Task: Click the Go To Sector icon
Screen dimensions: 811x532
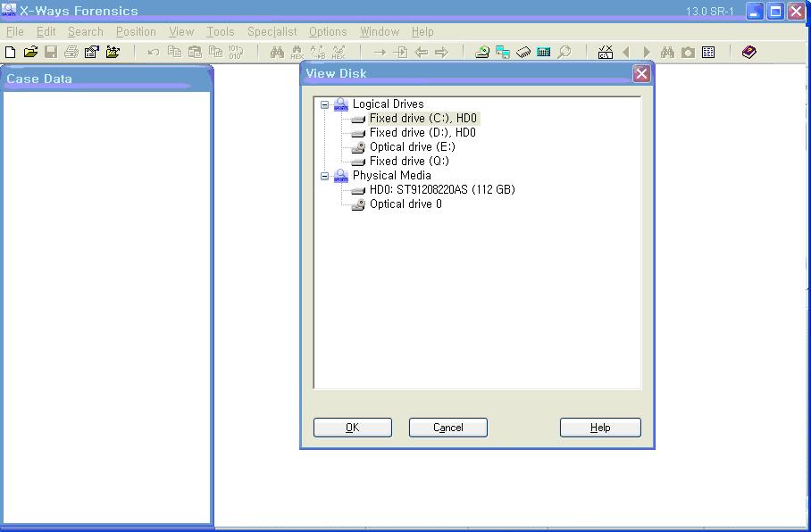Action: coord(400,52)
